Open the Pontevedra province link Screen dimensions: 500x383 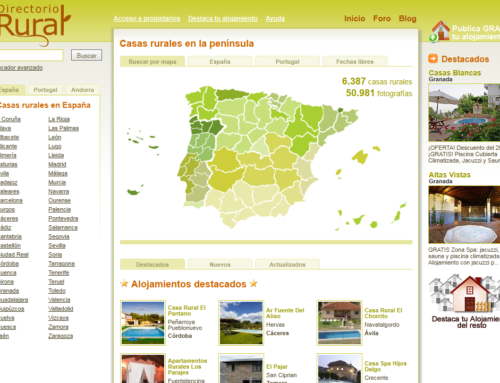pos(63,218)
